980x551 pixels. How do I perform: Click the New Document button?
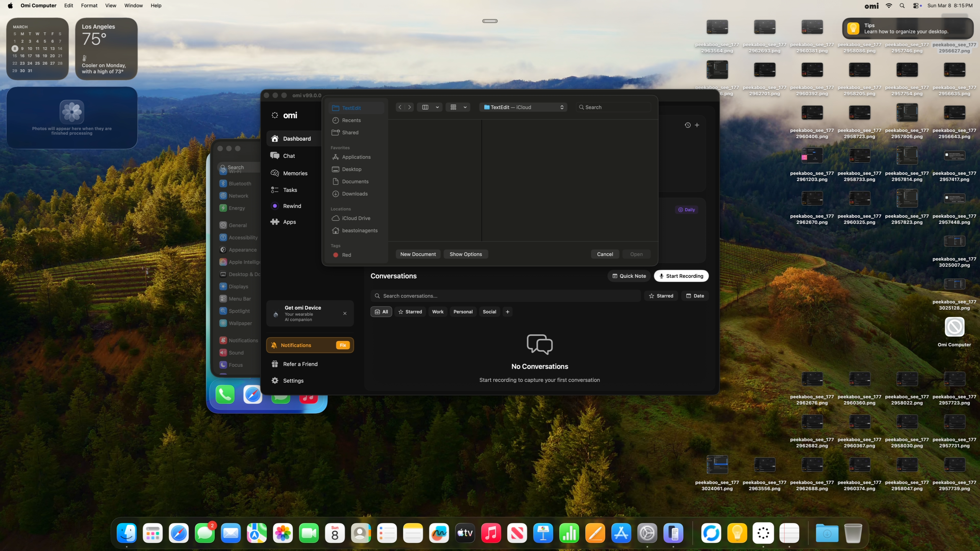[418, 254]
